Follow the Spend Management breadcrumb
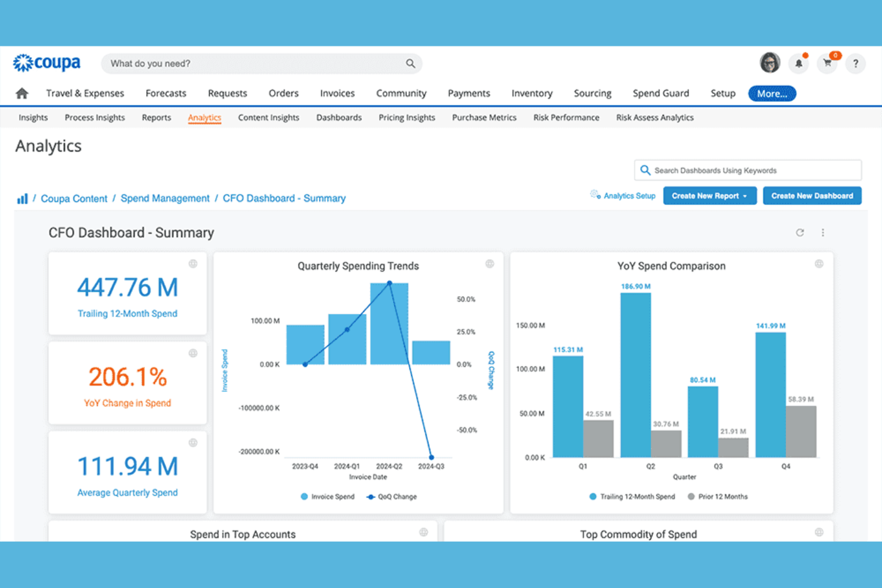This screenshot has width=882, height=588. click(165, 198)
